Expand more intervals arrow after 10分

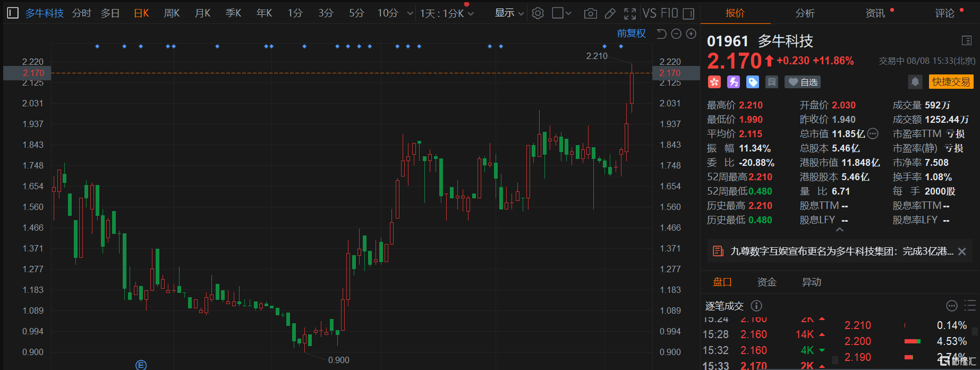[x=410, y=13]
